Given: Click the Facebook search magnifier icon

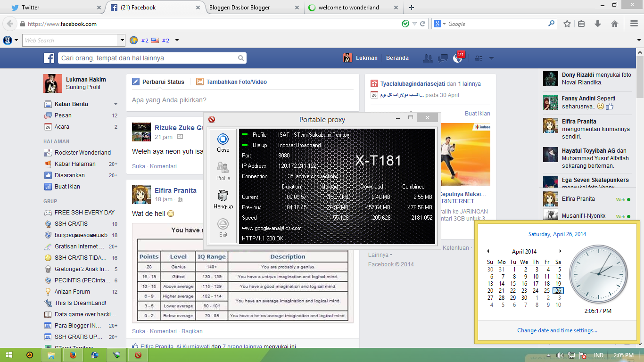Looking at the screenshot, I should pyautogui.click(x=241, y=58).
